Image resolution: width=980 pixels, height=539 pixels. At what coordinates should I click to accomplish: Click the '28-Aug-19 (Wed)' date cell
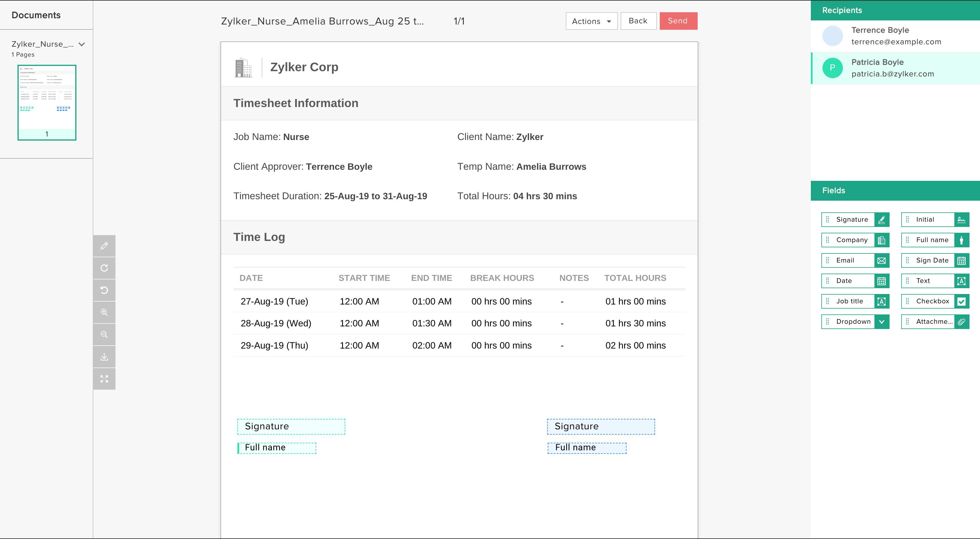pos(276,323)
